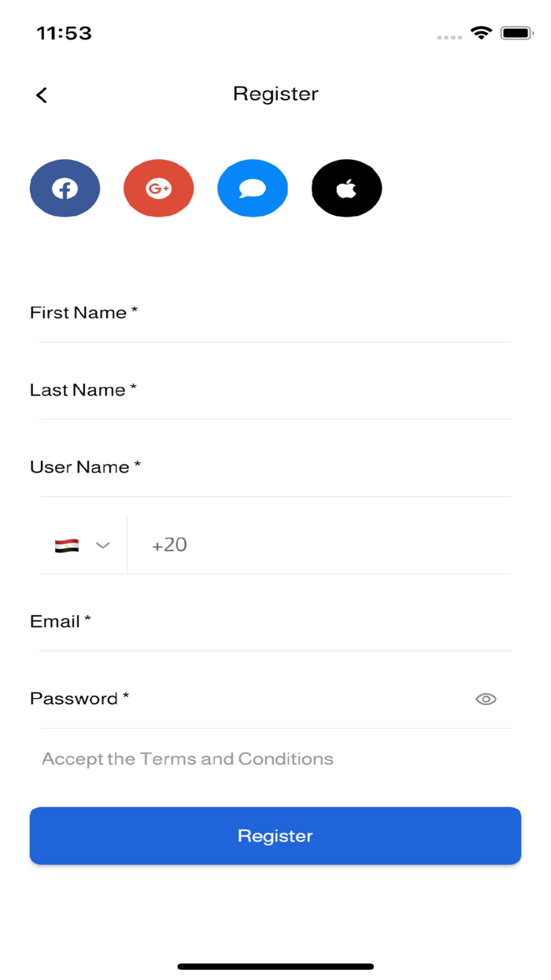
Task: Tap the home indicator bar
Action: [275, 966]
